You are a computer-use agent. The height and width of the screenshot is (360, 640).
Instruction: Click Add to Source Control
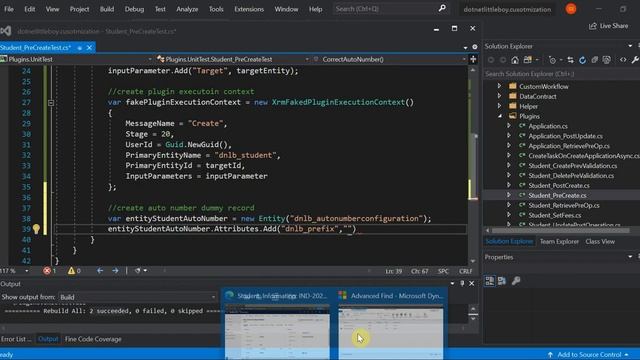(589, 354)
